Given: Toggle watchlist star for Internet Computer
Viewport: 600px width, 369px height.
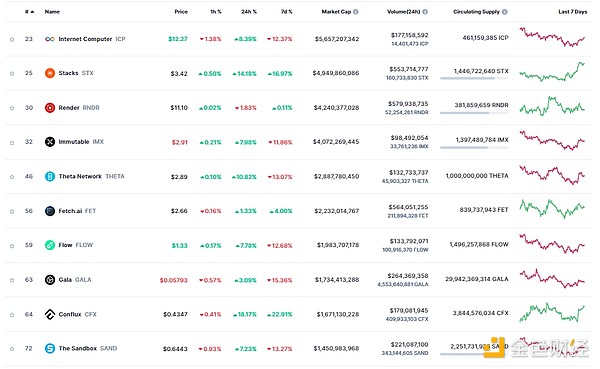Looking at the screenshot, I should click(x=12, y=39).
